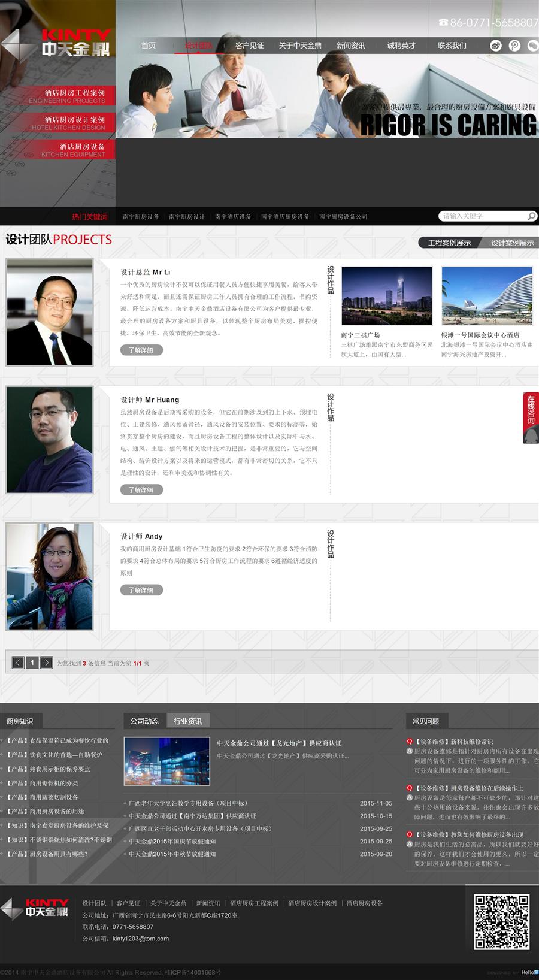The height and width of the screenshot is (980, 539).
Task: Open 联系我们 in the navigation menu
Action: 452,46
